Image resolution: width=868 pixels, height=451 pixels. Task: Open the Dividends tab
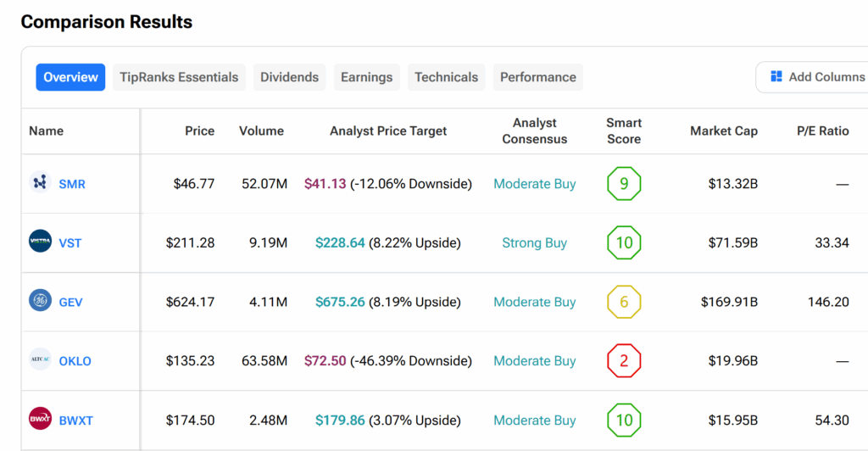pos(290,77)
